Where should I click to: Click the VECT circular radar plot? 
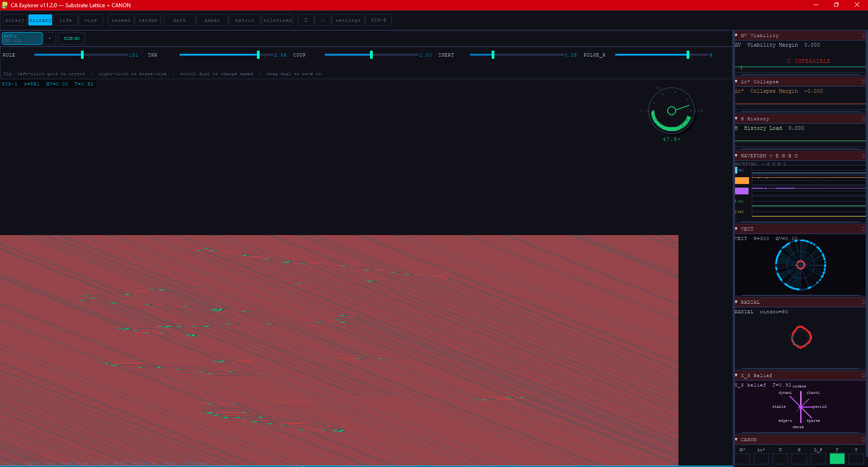(801, 265)
